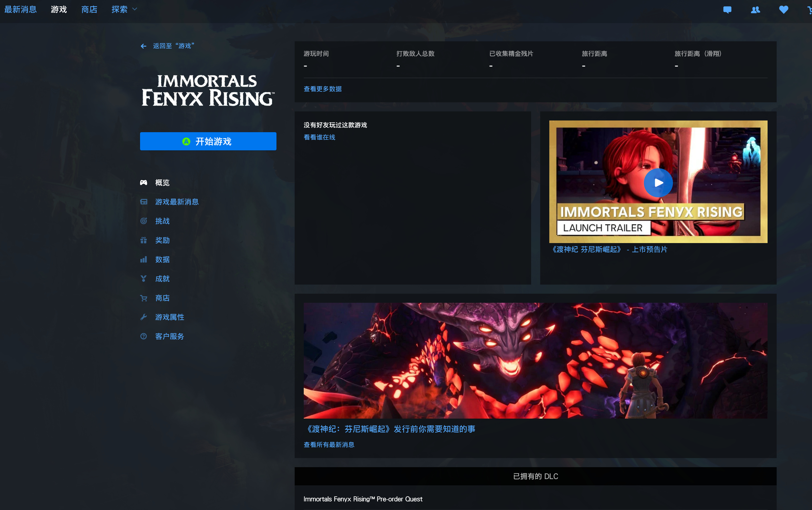Click the question mark icon beside 客户服务
812x510 pixels.
[x=144, y=336]
